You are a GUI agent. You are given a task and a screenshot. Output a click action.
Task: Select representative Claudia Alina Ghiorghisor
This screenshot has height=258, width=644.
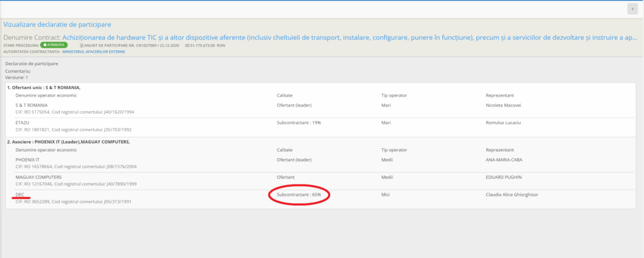(x=512, y=195)
